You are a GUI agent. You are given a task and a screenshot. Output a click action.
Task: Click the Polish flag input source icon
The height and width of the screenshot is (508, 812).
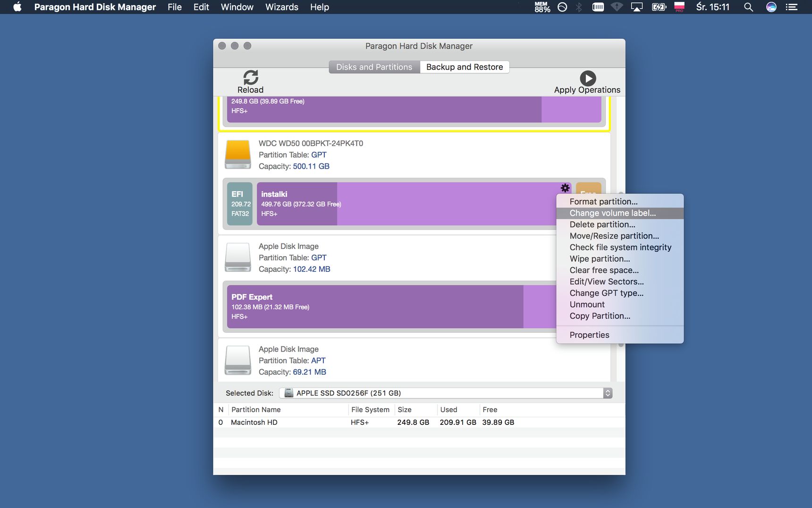679,7
